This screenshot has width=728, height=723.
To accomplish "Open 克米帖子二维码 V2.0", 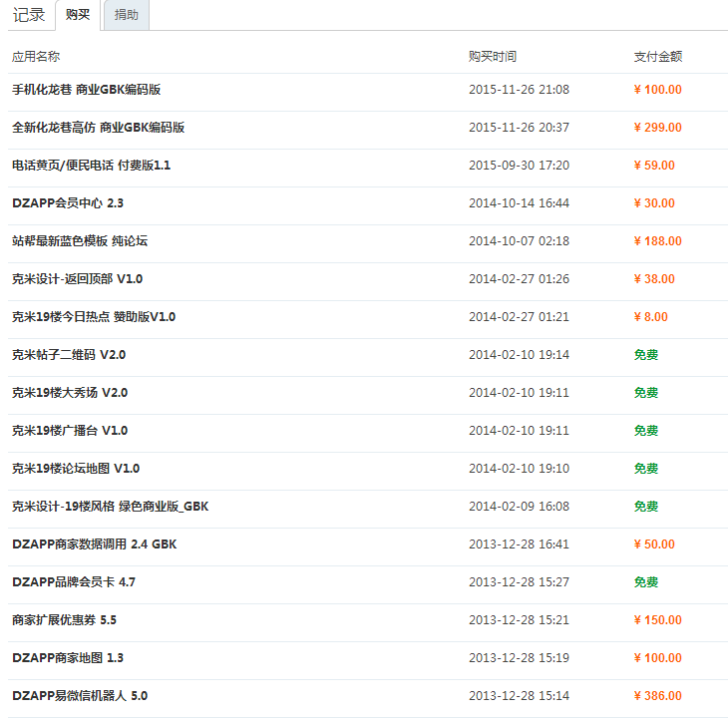I will point(69,355).
